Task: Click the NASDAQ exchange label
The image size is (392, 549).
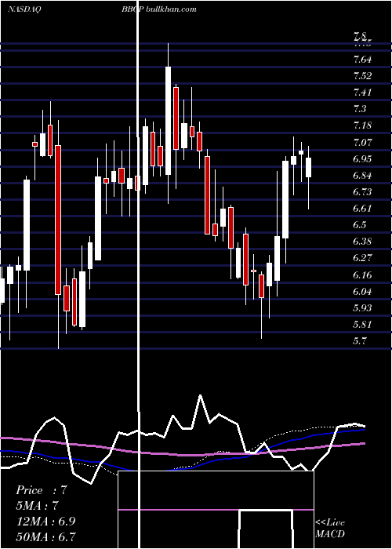Action: coord(24,9)
